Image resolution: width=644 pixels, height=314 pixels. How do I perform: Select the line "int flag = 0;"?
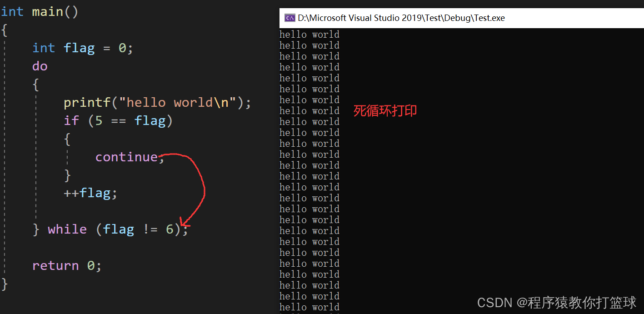[83, 48]
